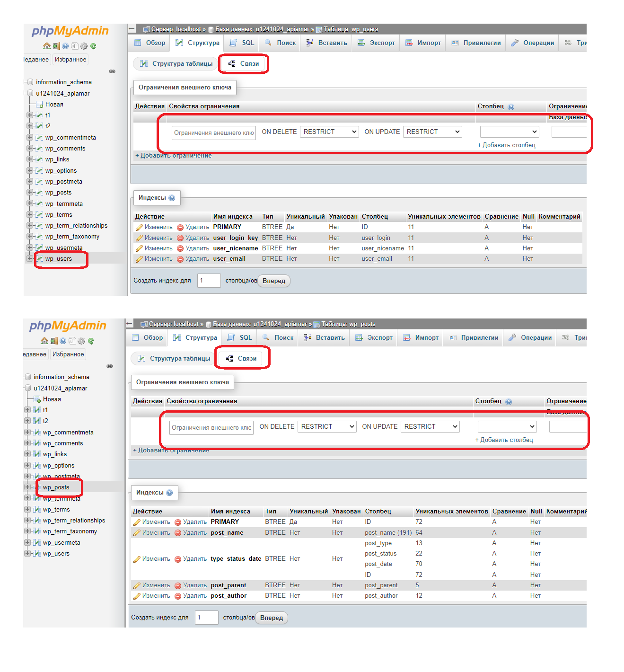This screenshot has height=672, width=624.
Task: Click index column count field in wp_users view
Action: 209,281
